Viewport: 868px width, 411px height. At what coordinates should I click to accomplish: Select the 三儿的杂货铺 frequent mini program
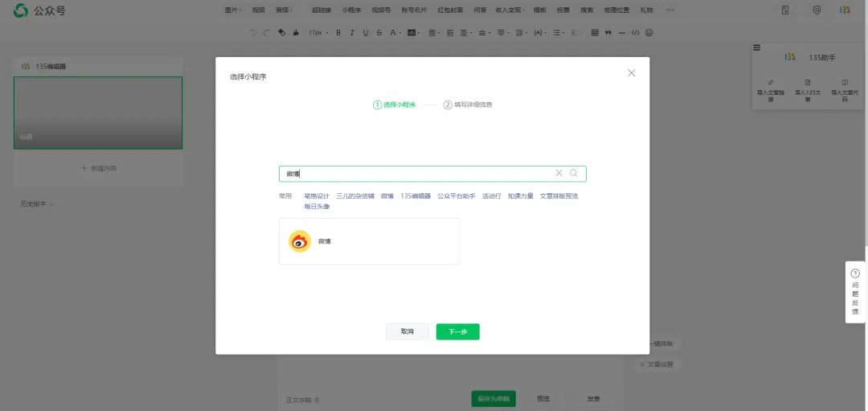[355, 196]
